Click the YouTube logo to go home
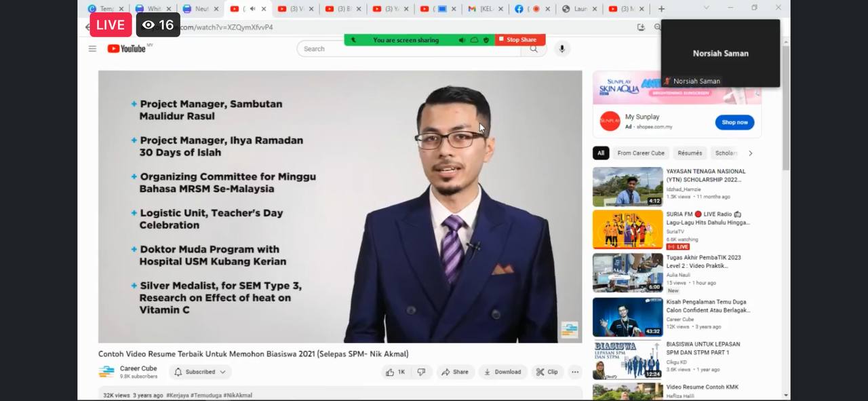Screen dimensions: 868x401 pyautogui.click(x=127, y=49)
